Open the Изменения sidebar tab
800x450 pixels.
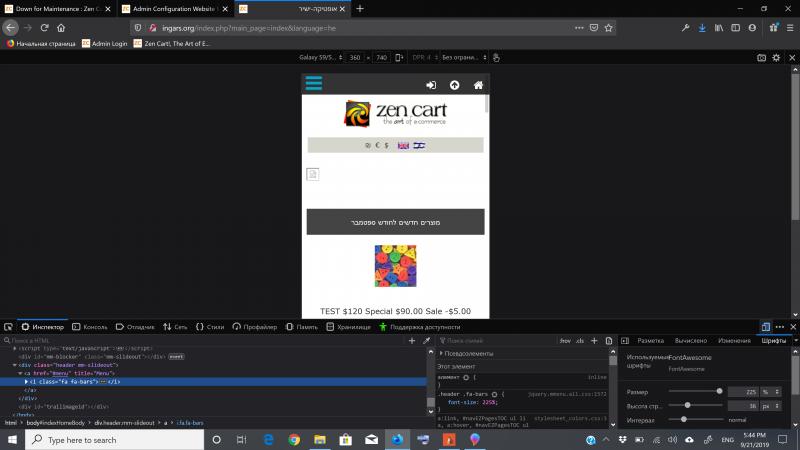click(734, 341)
